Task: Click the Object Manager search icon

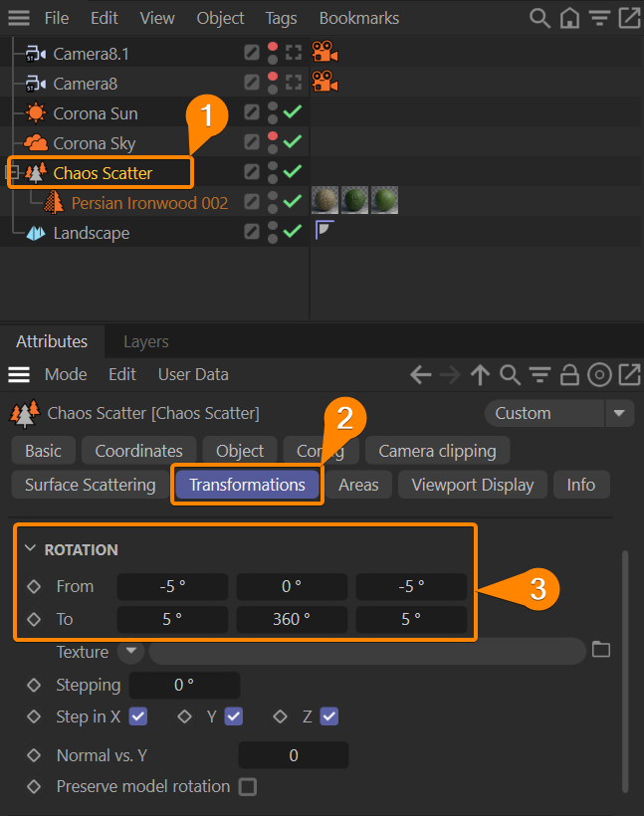Action: pyautogui.click(x=539, y=18)
